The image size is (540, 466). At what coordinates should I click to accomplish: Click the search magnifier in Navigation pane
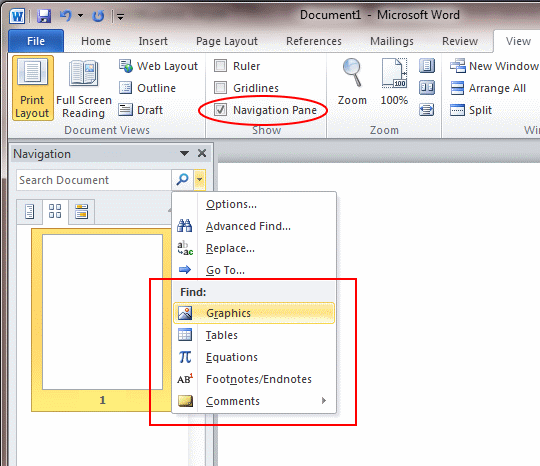click(183, 179)
